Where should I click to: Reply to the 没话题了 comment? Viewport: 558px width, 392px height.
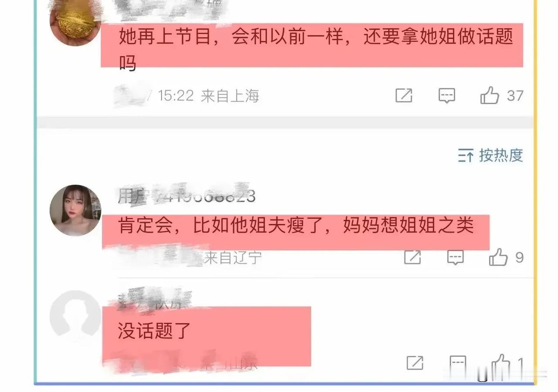458,362
